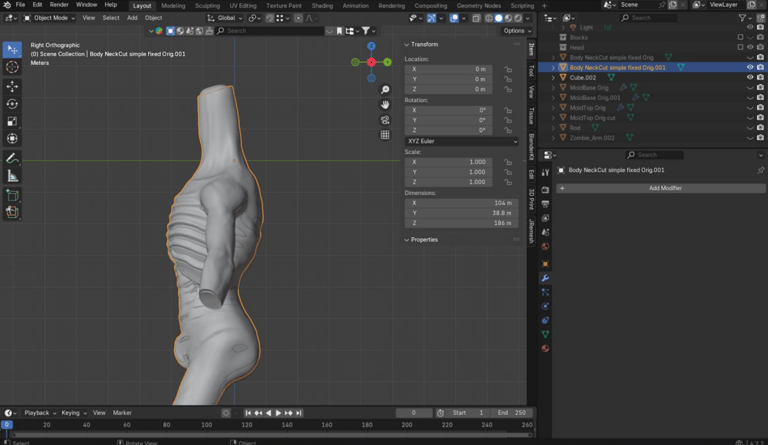Switch to the Sculpting workspace tab
The image size is (768, 445).
point(207,6)
